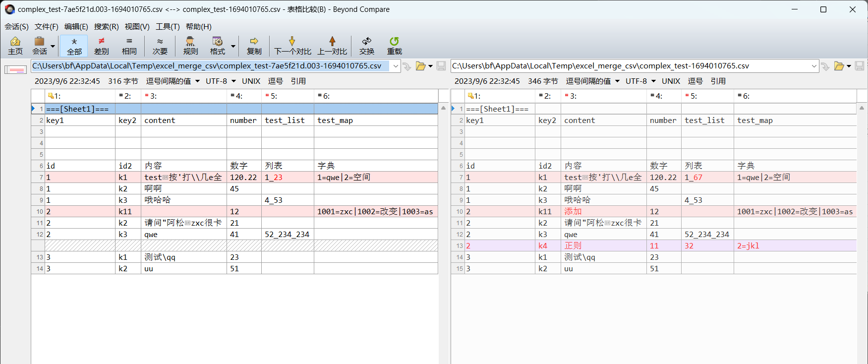Expand the right open-folder dropdown arrow
Image resolution: width=868 pixels, height=364 pixels.
tap(849, 66)
